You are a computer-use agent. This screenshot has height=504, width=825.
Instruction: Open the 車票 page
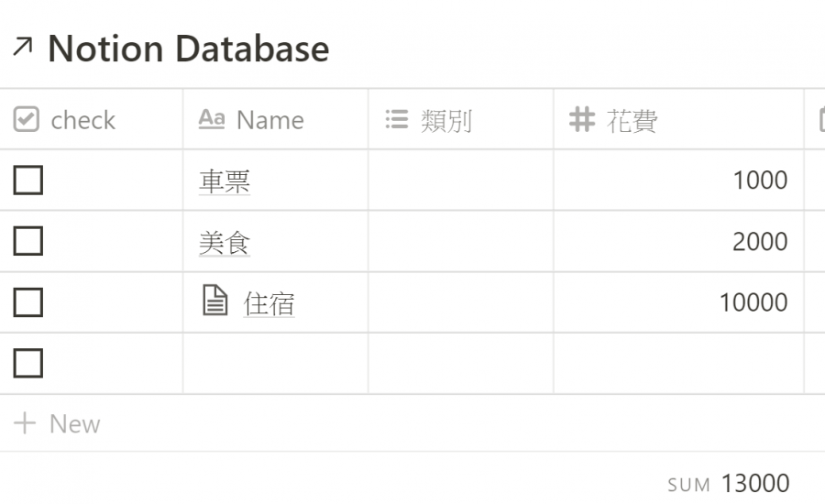point(225,181)
